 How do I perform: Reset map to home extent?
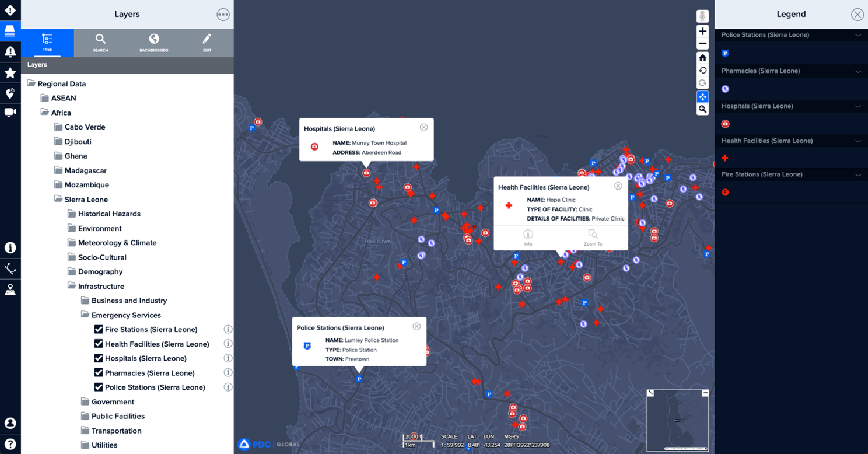(x=702, y=58)
